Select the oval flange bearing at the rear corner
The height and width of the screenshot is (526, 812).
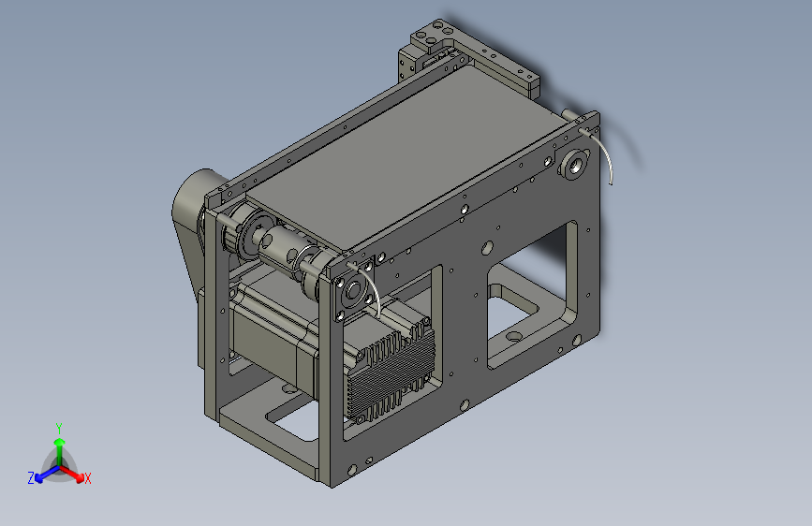pos(575,165)
